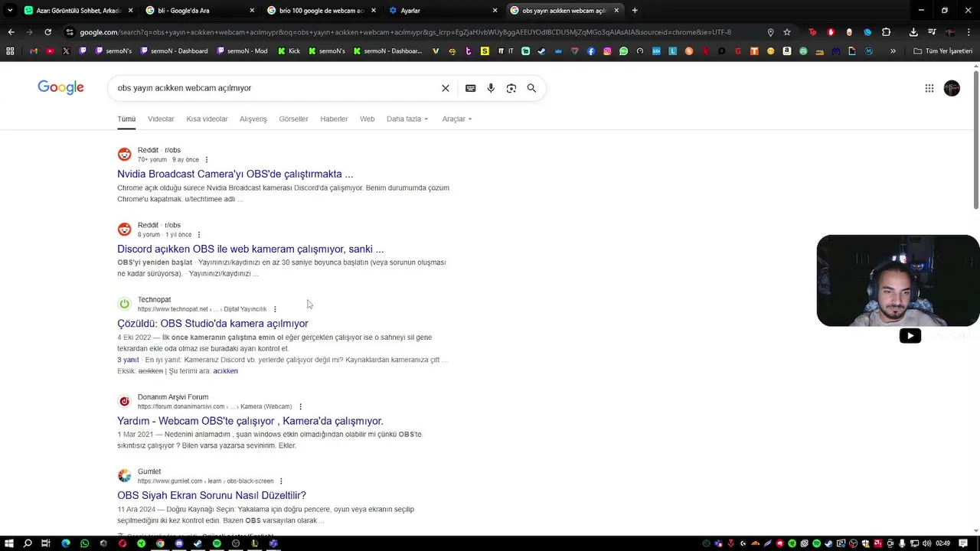Viewport: 980px width, 551px height.
Task: Open the on-screen keyboard input tool
Action: (x=470, y=88)
